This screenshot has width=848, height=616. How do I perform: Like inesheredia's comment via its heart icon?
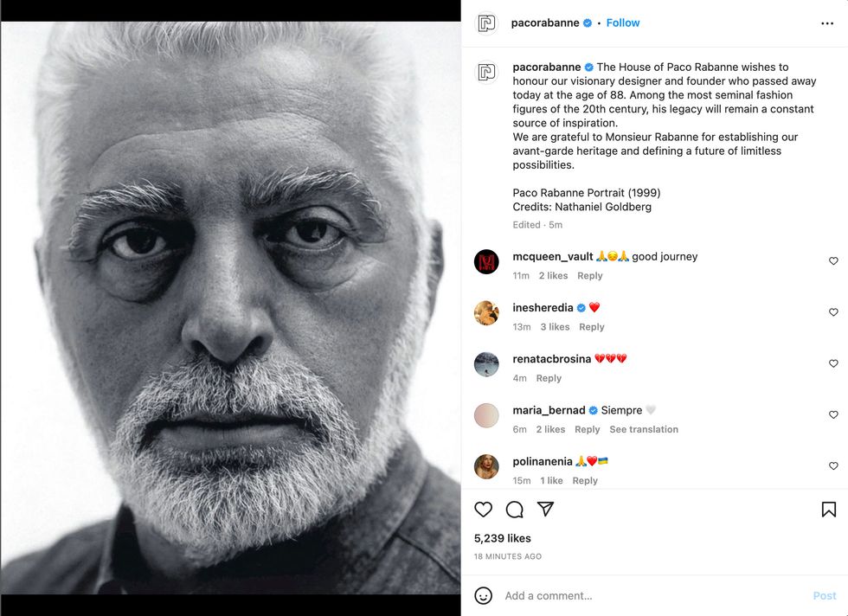[x=833, y=312]
